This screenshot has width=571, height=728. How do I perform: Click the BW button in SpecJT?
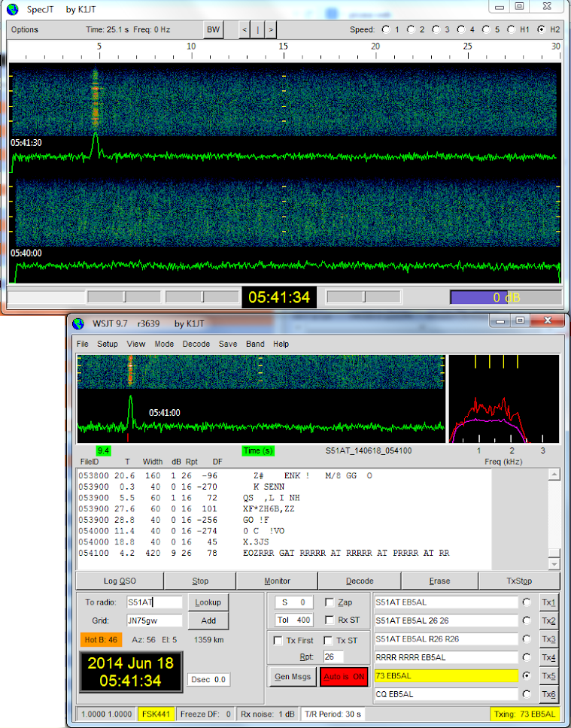point(213,30)
